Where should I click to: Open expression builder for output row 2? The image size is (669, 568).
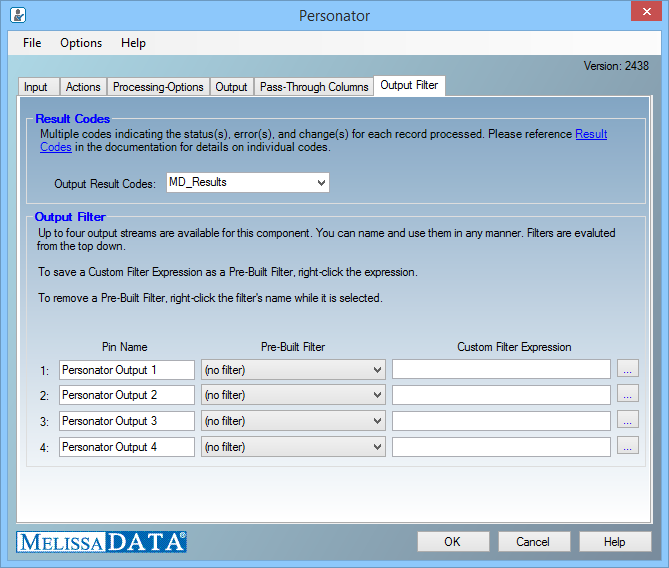(627, 395)
